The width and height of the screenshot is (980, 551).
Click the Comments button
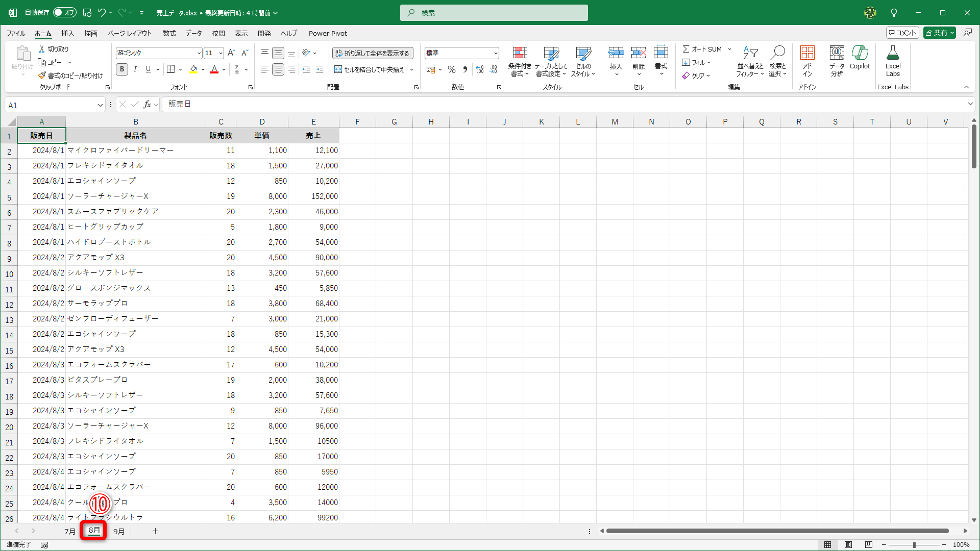point(902,33)
